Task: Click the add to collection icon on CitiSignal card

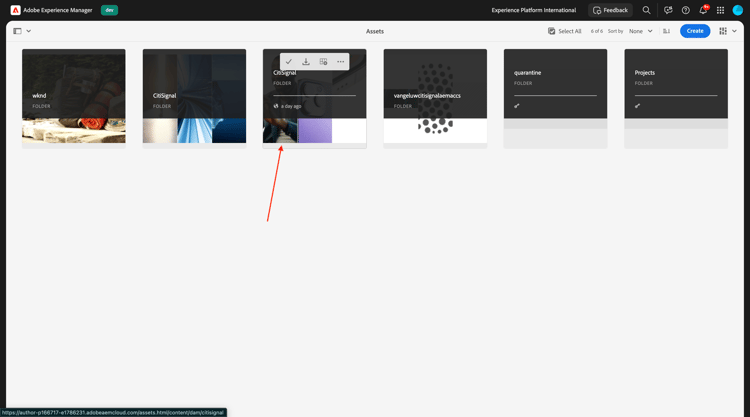Action: pos(323,62)
